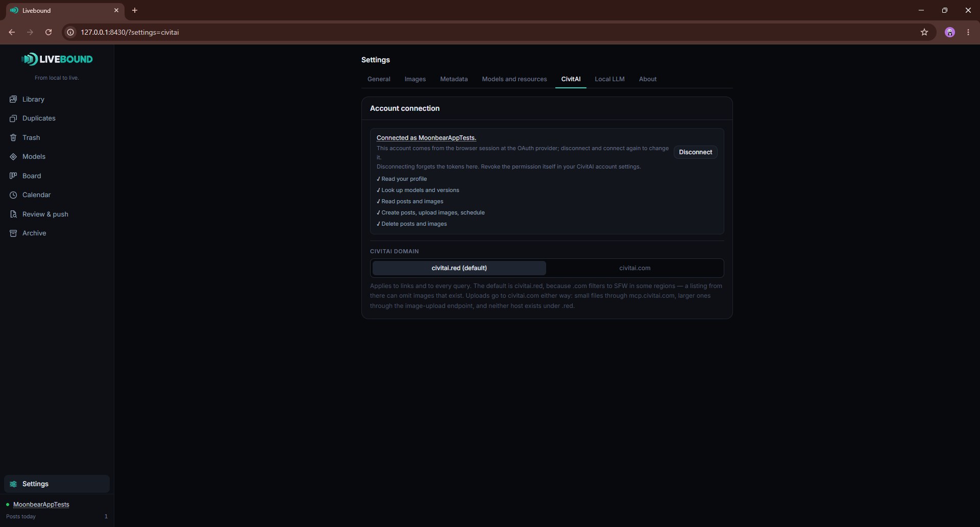980x527 pixels.
Task: Click the Review & push icon
Action: pyautogui.click(x=13, y=214)
